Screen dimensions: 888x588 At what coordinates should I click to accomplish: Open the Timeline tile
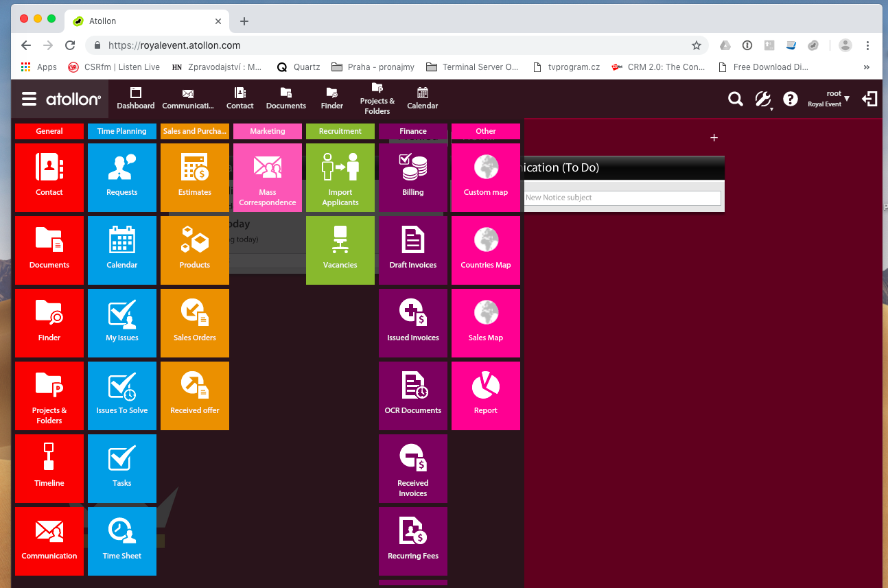(49, 468)
